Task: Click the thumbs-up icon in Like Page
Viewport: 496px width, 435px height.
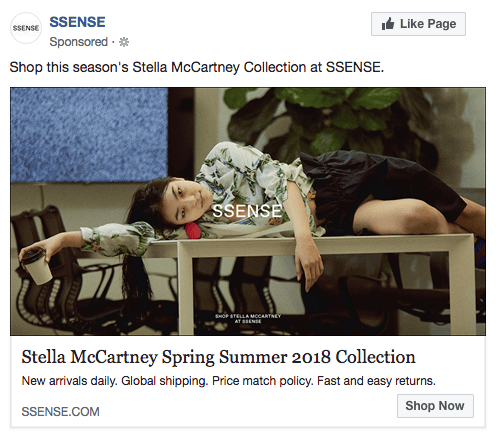Action: [388, 24]
